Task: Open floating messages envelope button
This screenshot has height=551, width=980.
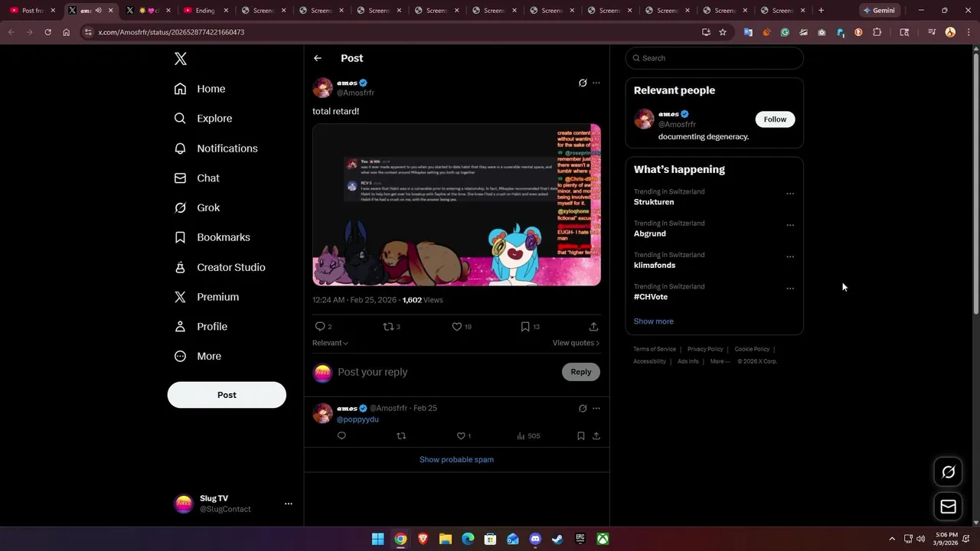Action: [948, 507]
